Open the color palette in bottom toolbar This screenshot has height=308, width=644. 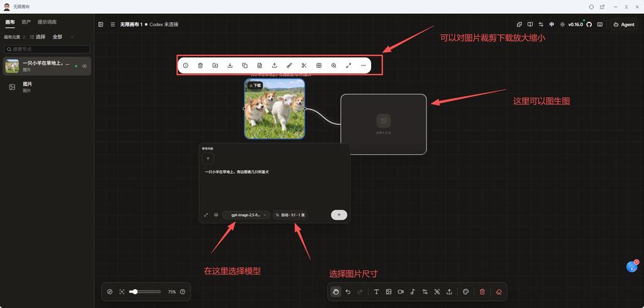pyautogui.click(x=466, y=292)
